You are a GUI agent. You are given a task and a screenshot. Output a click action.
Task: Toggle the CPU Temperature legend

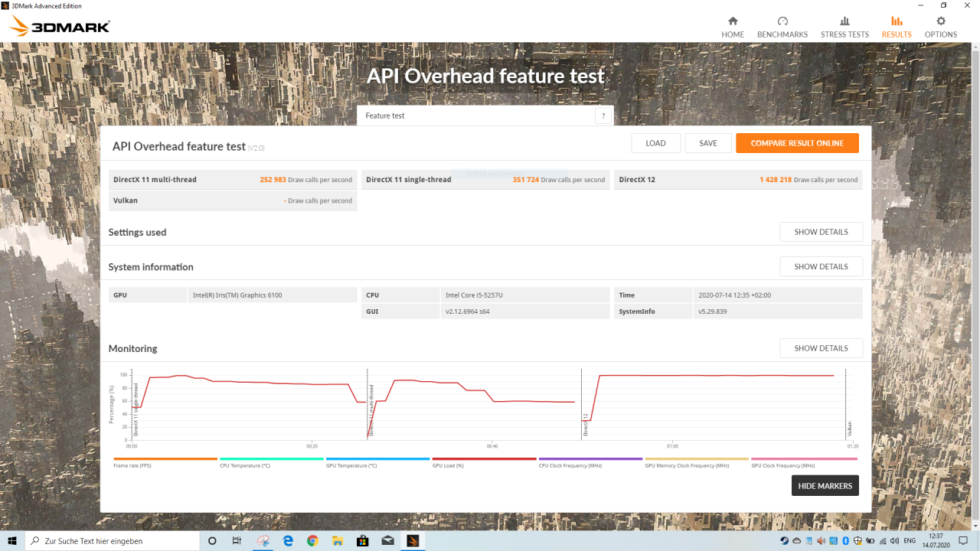271,462
